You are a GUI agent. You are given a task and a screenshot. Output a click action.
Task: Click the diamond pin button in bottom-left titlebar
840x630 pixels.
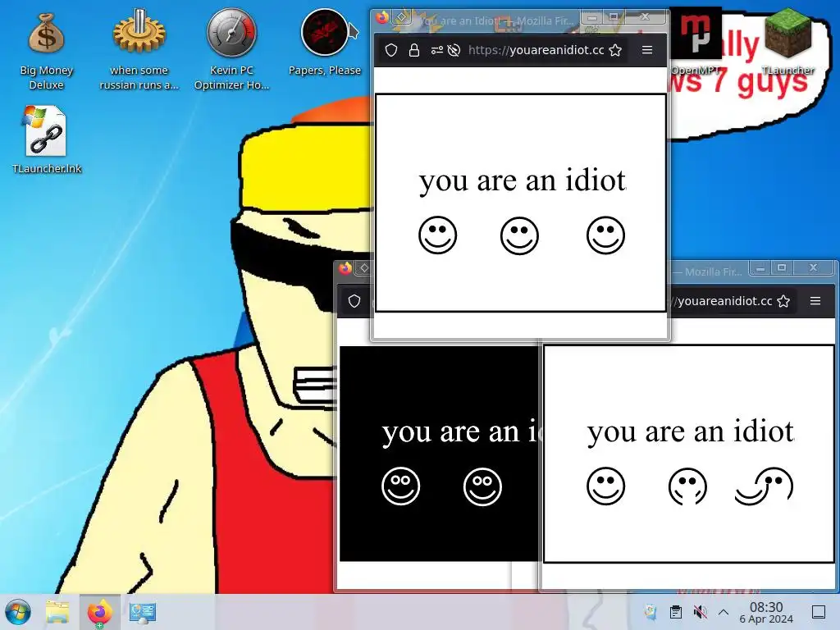(x=364, y=268)
